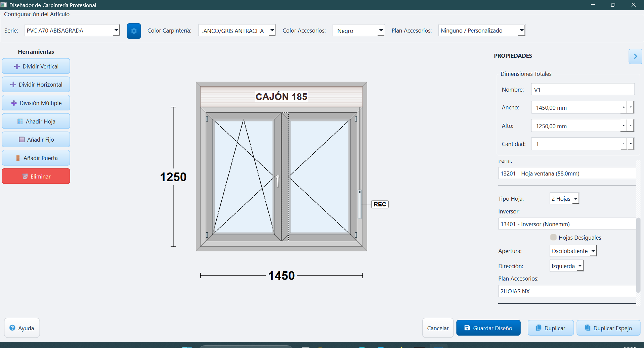Click the Duplicar Espejo button

click(608, 328)
